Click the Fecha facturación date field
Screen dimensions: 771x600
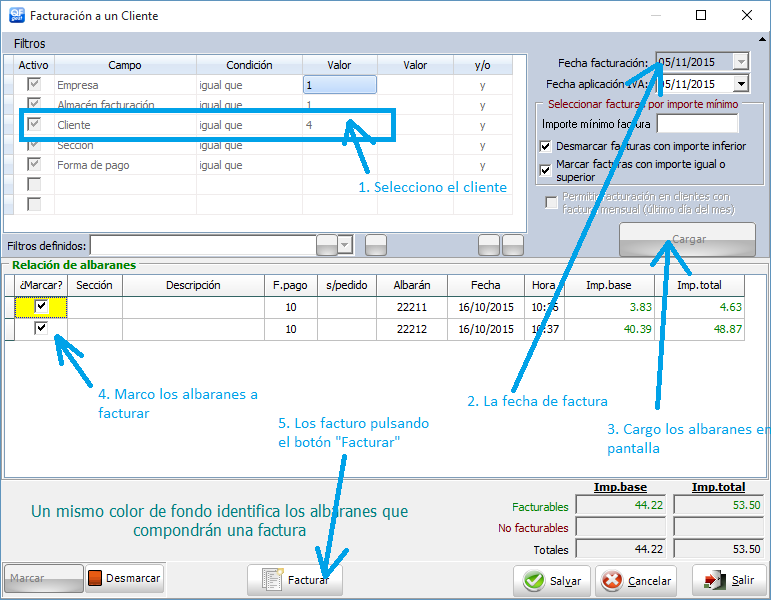695,62
